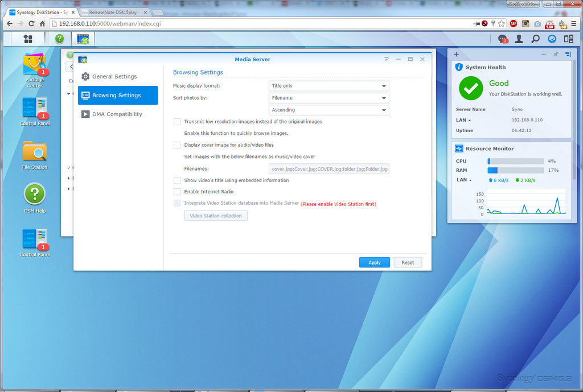
Task: Open the user options person icon
Action: pos(519,39)
